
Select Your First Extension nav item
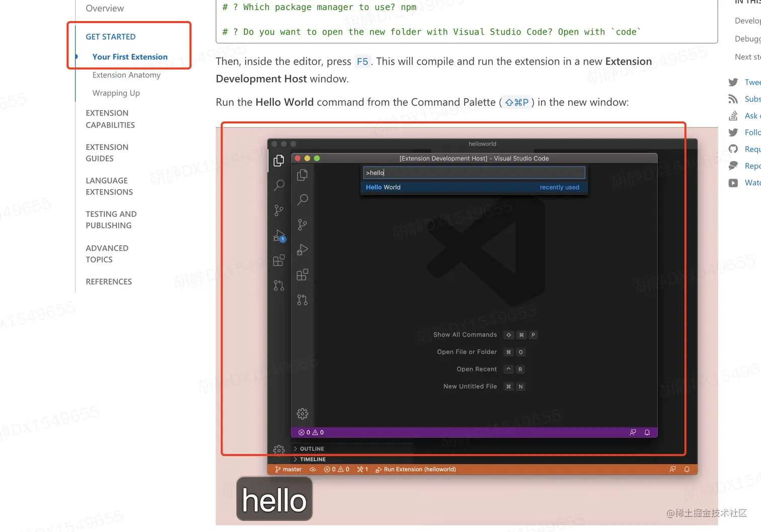(x=130, y=57)
